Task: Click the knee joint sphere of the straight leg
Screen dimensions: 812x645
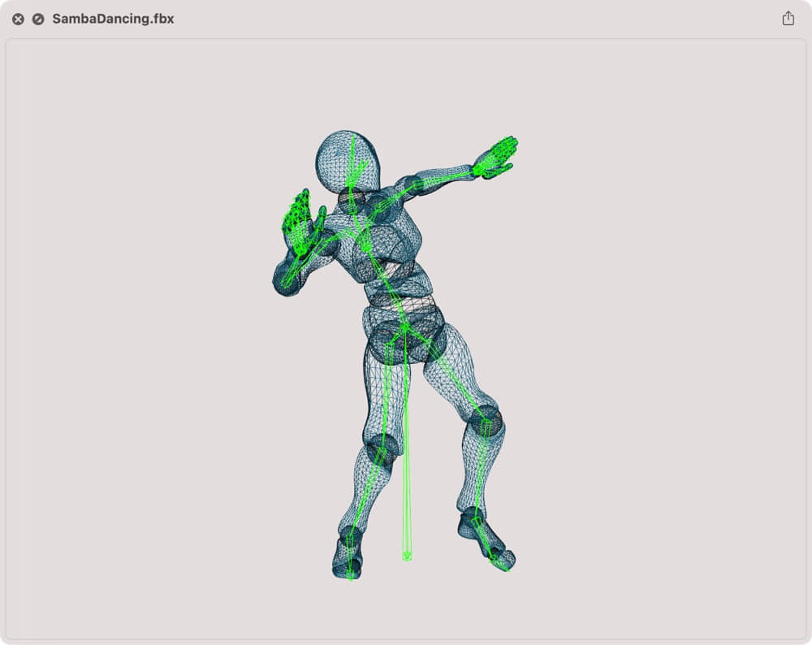Action: [381, 449]
